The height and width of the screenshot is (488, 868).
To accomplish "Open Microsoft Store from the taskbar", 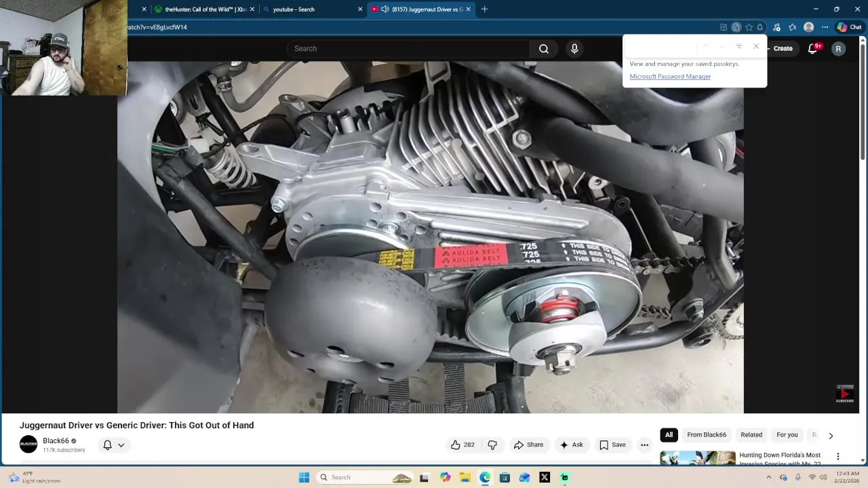I will 505,477.
